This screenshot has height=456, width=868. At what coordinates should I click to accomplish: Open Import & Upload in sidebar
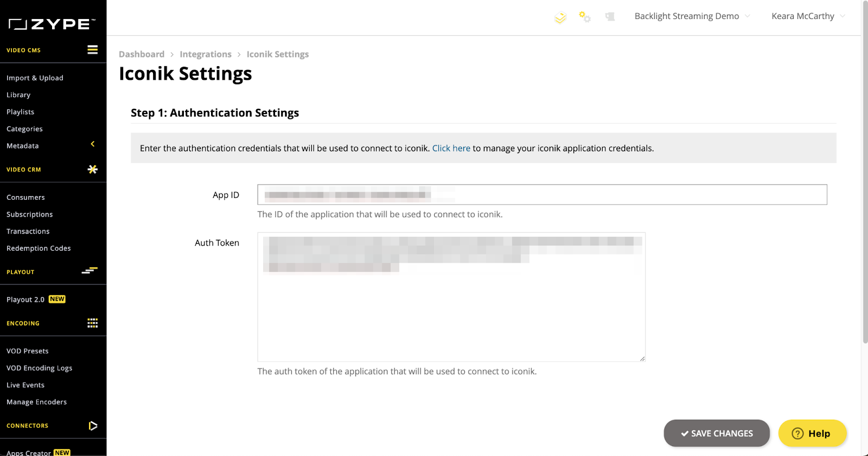point(35,78)
